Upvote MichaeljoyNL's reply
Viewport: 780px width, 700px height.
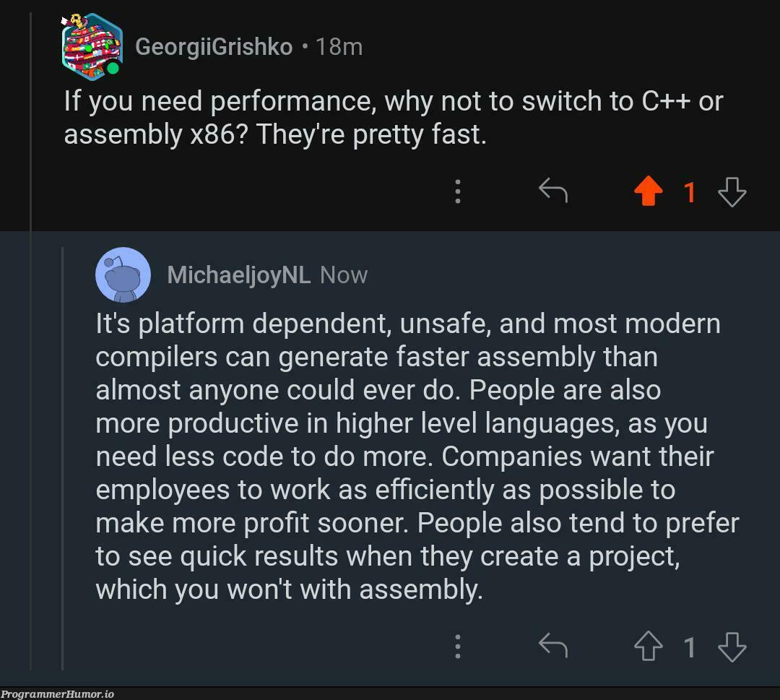(648, 647)
